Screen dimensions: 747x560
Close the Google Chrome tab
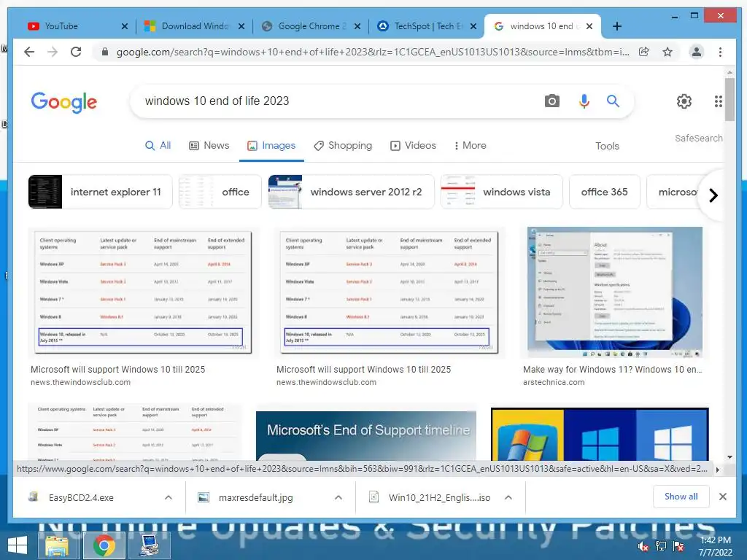coord(357,26)
